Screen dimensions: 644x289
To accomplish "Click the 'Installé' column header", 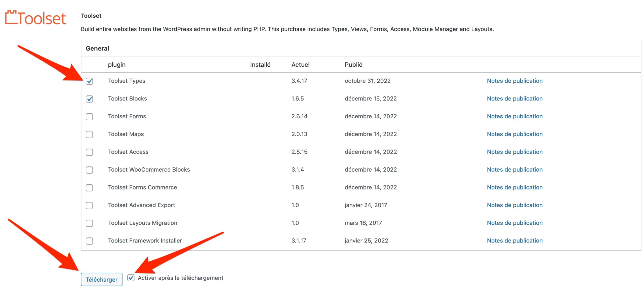I will (x=260, y=65).
